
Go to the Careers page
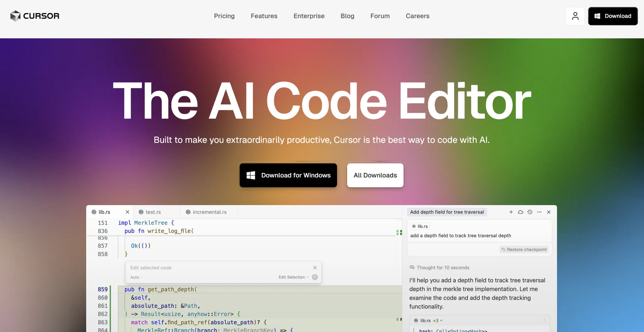pyautogui.click(x=418, y=16)
